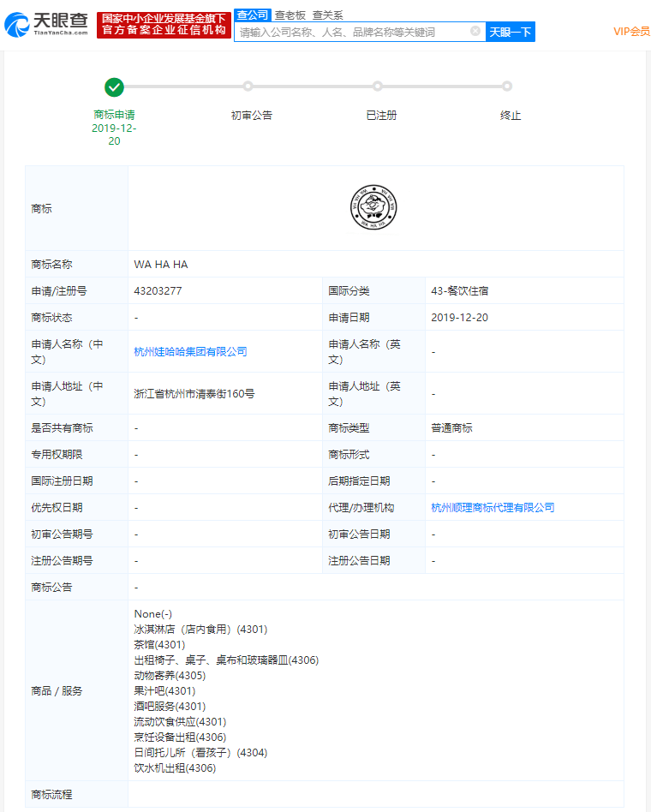Open the 杭州娃哈哈集团有限公司 applicant link
The image size is (651, 812).
coord(190,351)
